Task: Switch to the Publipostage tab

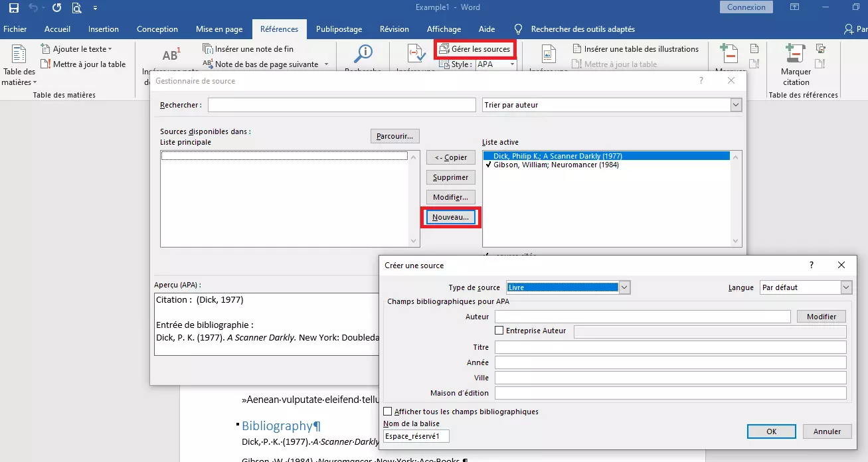Action: [x=339, y=29]
